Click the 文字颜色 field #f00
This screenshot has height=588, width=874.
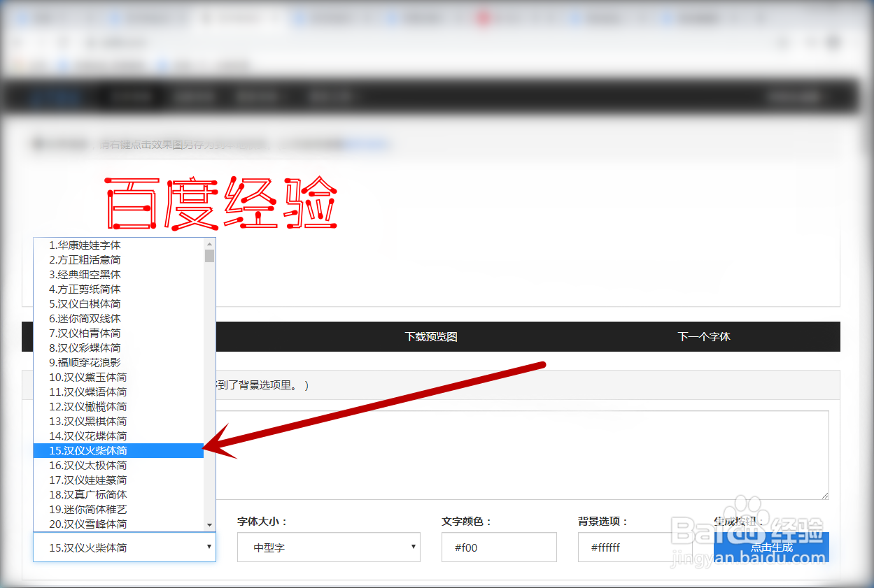tap(500, 547)
